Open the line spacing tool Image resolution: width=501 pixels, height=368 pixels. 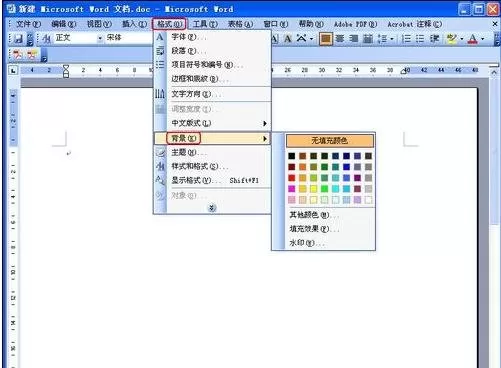click(382, 39)
